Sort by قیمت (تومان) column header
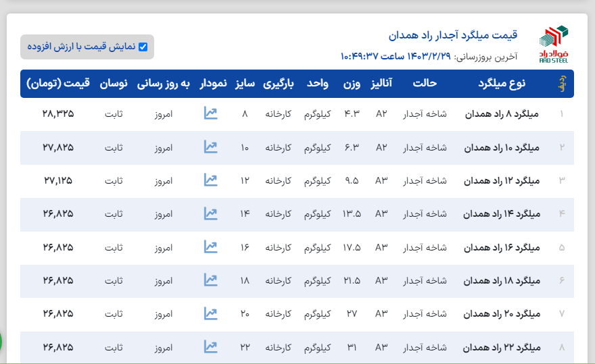This screenshot has width=595, height=364. pos(58,84)
